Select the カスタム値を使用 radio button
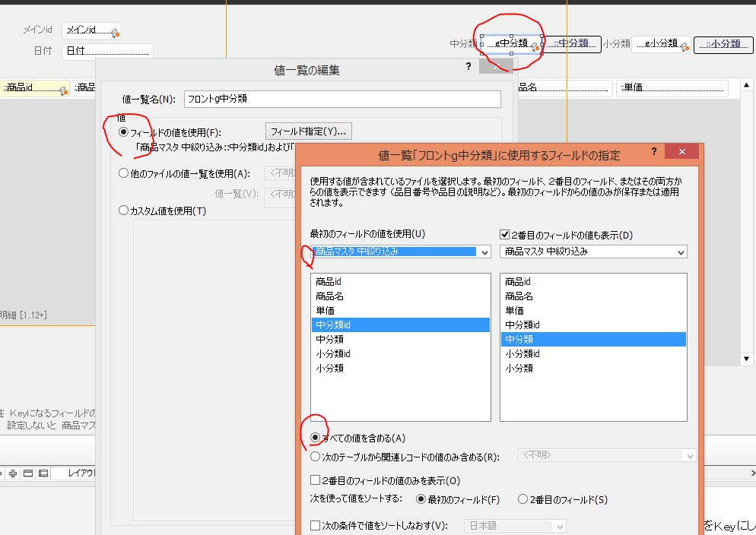 point(122,211)
